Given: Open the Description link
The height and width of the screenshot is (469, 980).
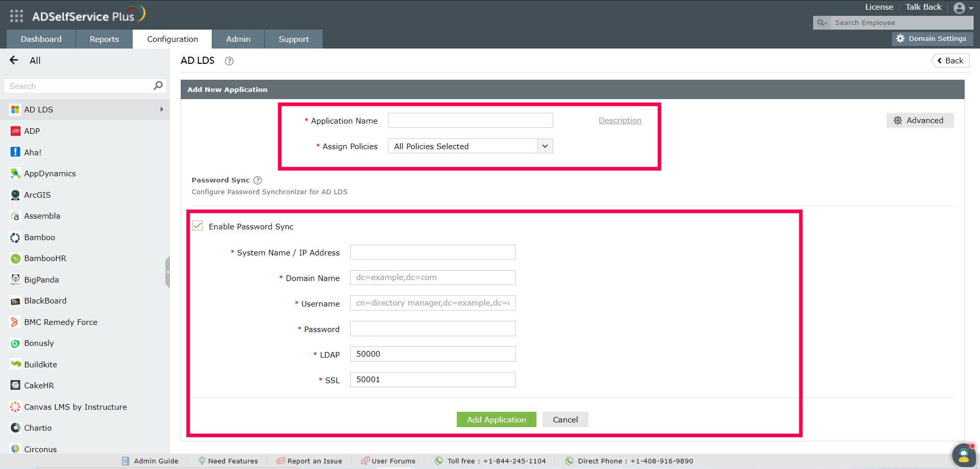Looking at the screenshot, I should pos(620,121).
